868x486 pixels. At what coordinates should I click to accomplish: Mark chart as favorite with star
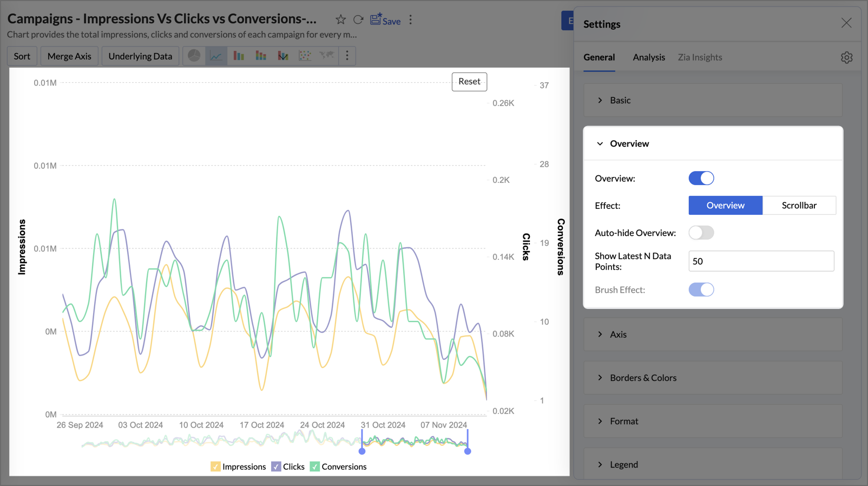coord(340,20)
